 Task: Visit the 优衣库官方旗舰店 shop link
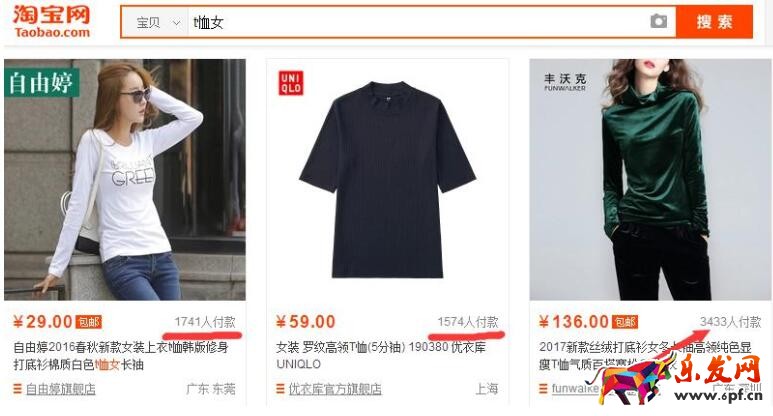click(335, 389)
